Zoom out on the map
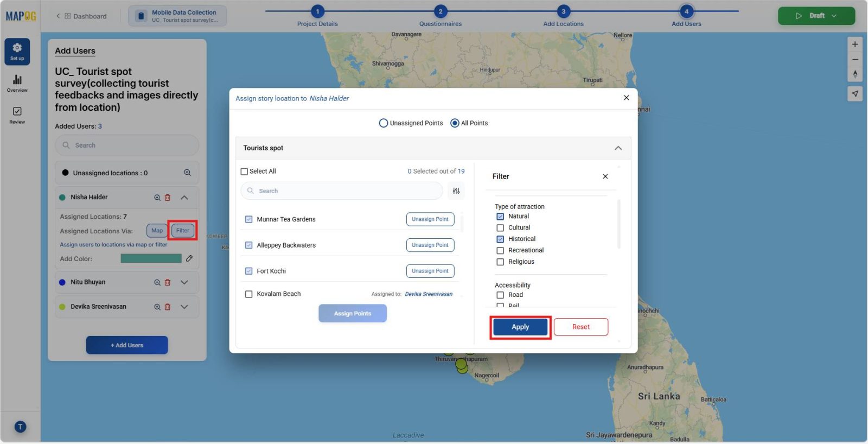This screenshot has width=868, height=444. click(855, 59)
